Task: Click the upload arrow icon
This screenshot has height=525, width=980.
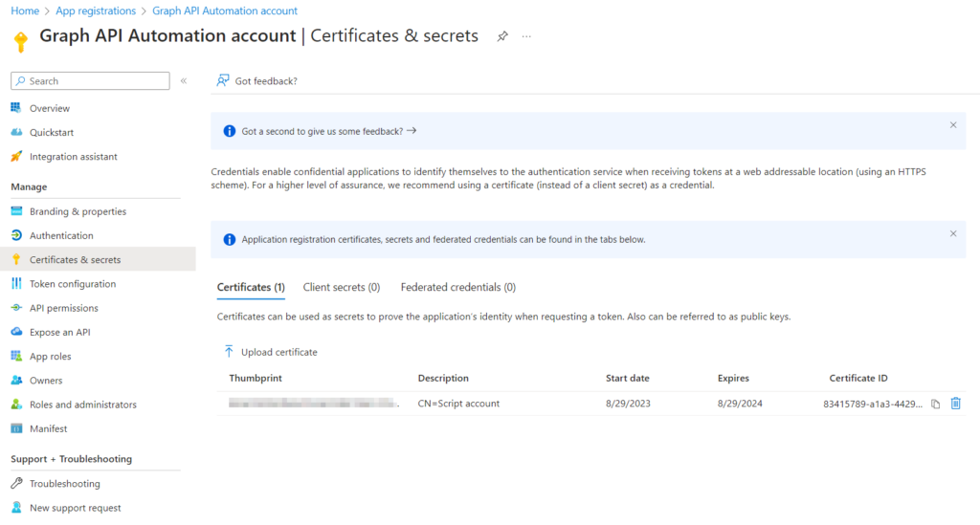Action: click(229, 352)
